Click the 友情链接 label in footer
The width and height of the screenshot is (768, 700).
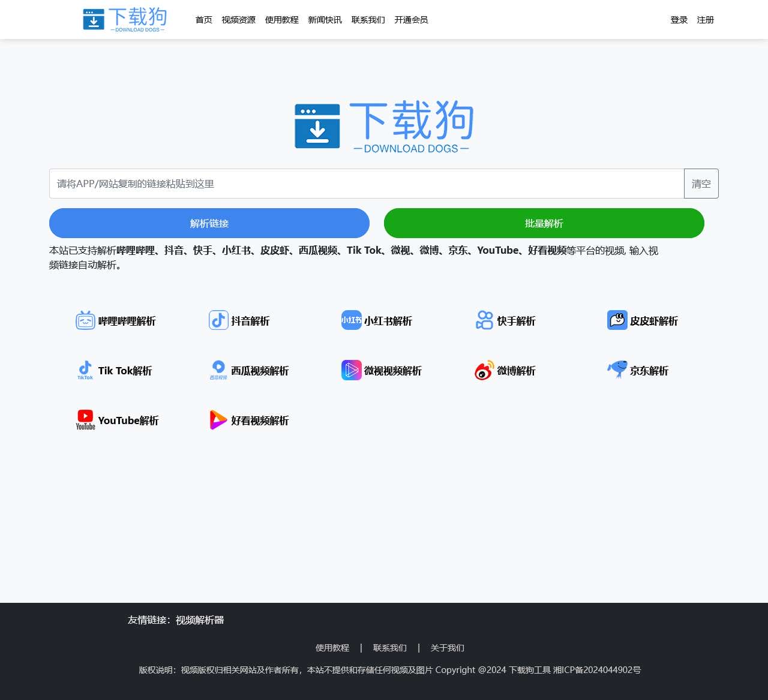[149, 620]
